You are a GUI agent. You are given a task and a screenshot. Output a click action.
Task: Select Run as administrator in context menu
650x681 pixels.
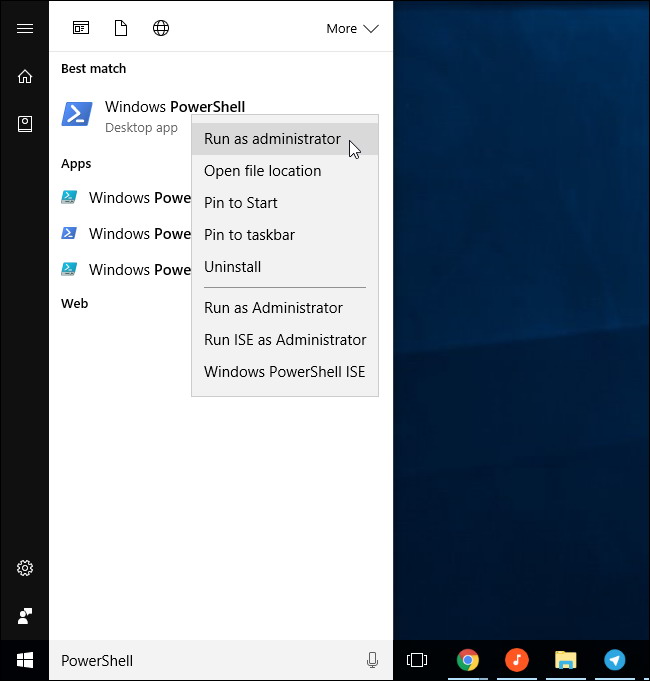272,139
